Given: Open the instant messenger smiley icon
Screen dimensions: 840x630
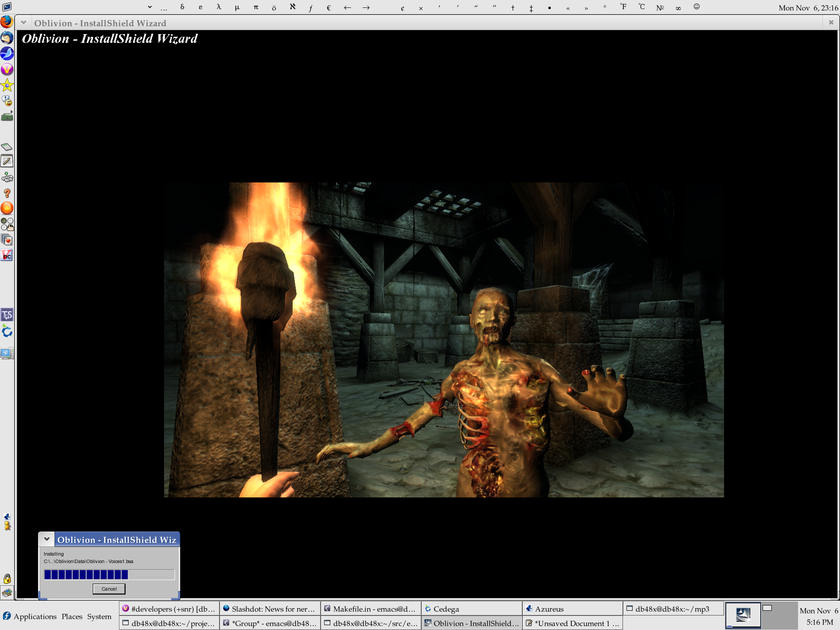Looking at the screenshot, I should tap(7, 101).
